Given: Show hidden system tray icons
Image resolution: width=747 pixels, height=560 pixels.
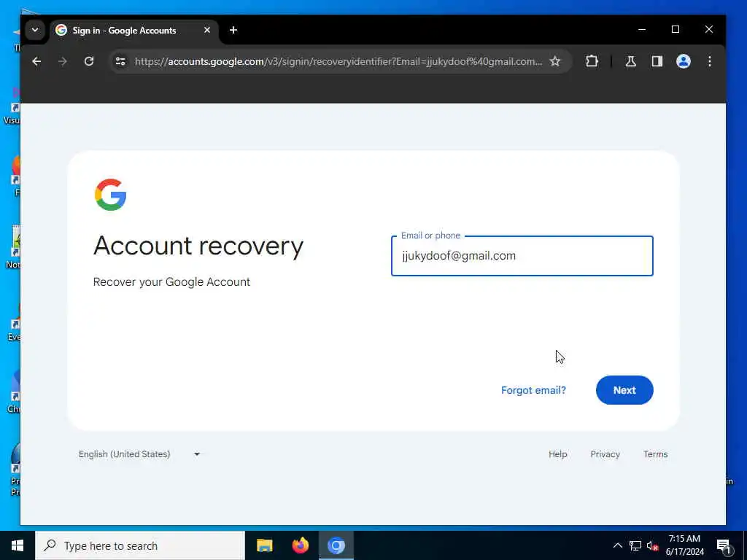Looking at the screenshot, I should click(618, 545).
